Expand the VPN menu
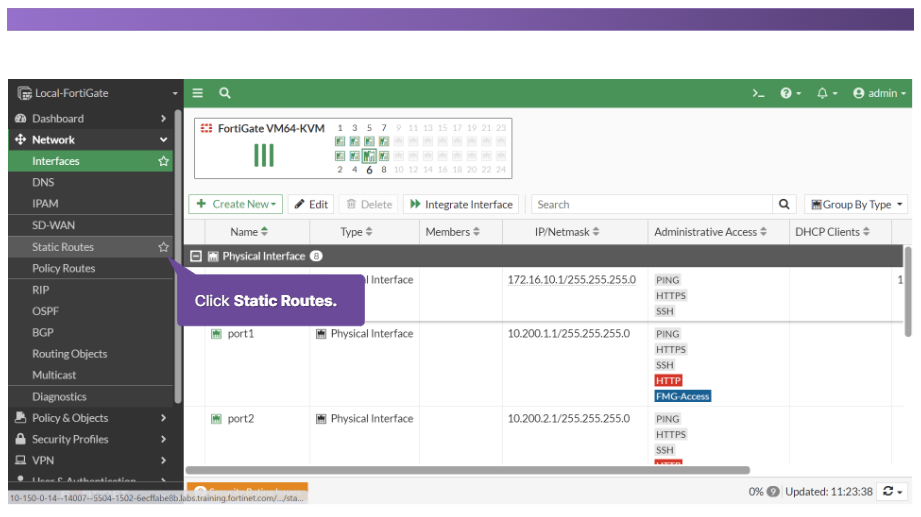 coord(91,460)
